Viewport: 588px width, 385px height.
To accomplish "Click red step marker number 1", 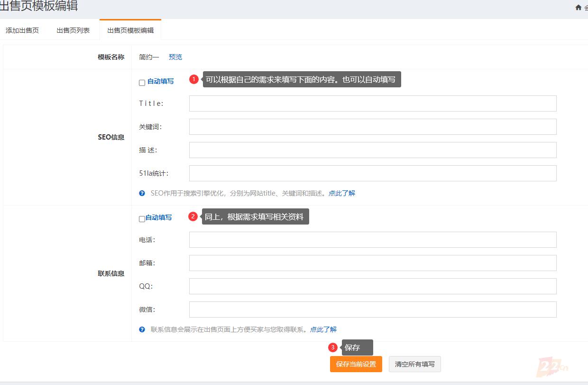I will coord(193,79).
